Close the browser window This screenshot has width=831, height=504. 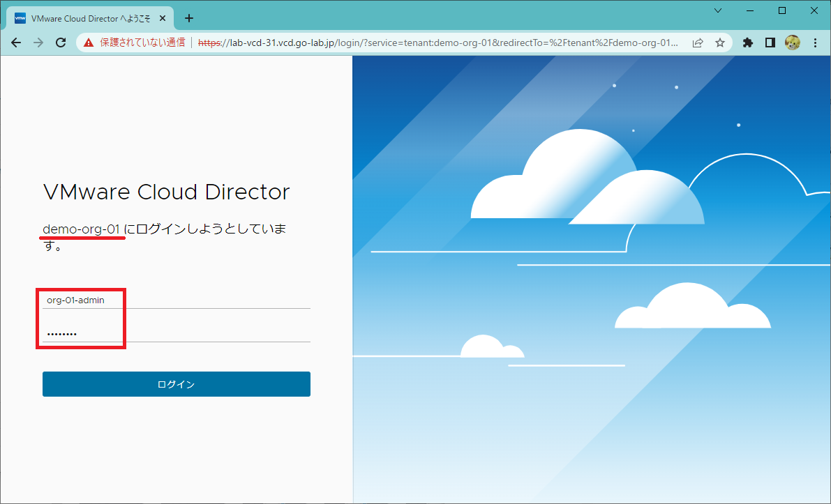pyautogui.click(x=814, y=10)
